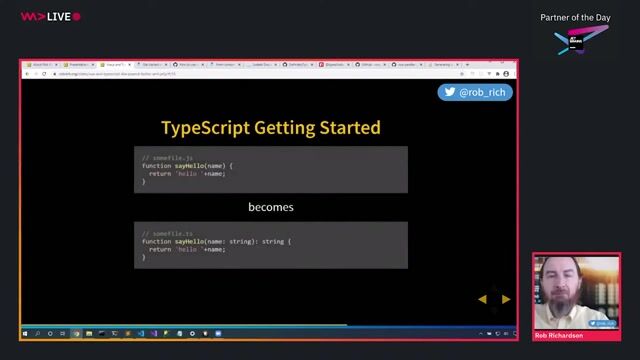Viewport: 640px width, 360px height.
Task: Open the browser profile avatar icon
Action: [506, 74]
